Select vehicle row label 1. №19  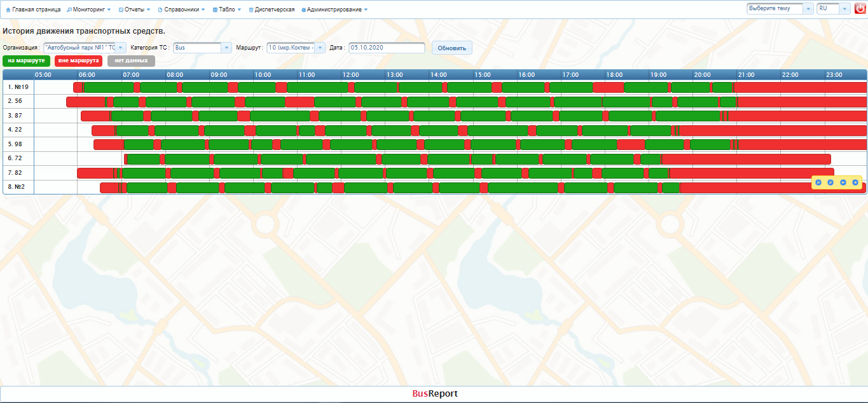coord(18,87)
